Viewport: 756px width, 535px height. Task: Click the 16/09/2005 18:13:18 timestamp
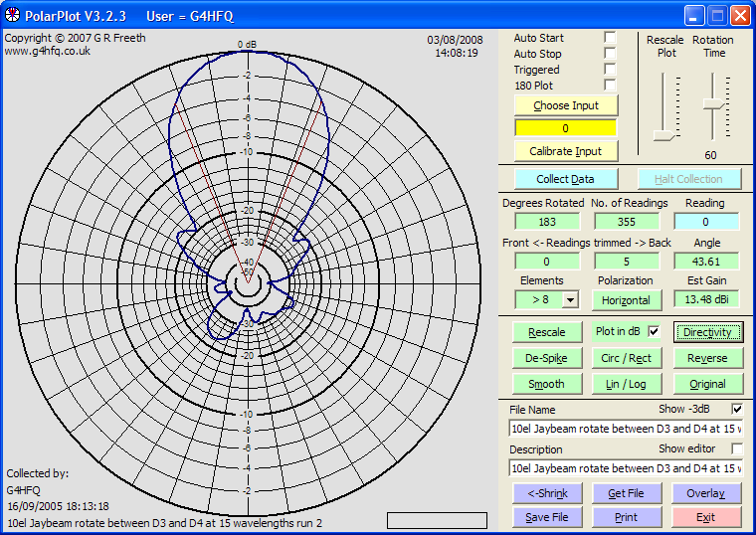[58, 506]
